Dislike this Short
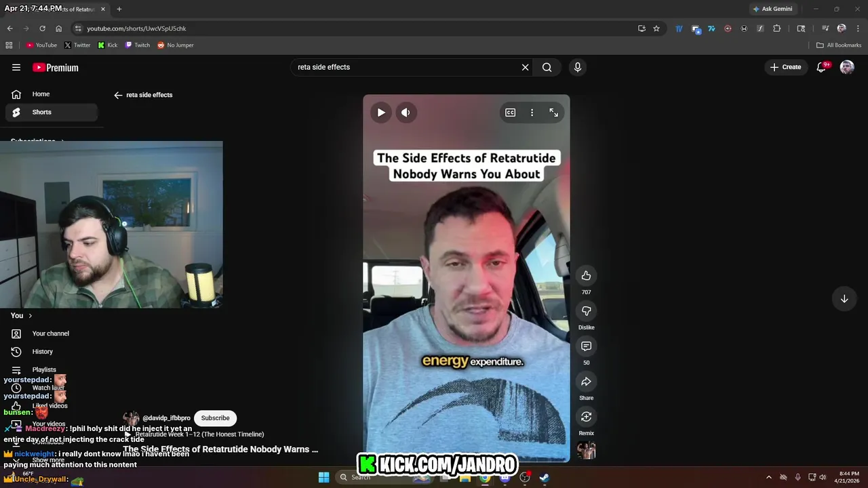The height and width of the screenshot is (488, 868). (586, 311)
